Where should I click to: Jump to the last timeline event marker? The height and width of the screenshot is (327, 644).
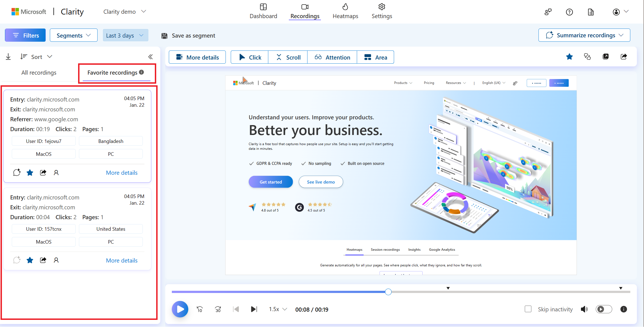pos(621,288)
